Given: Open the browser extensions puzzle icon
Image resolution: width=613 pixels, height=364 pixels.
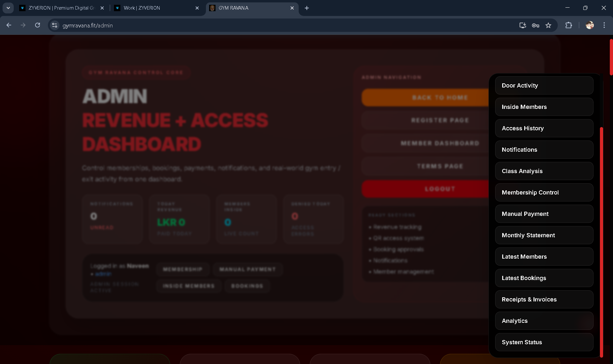Looking at the screenshot, I should [x=569, y=25].
